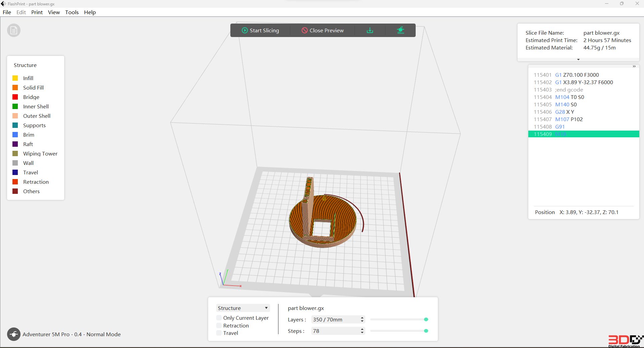Open the Tools menu
This screenshot has height=348, width=644.
coord(72,12)
